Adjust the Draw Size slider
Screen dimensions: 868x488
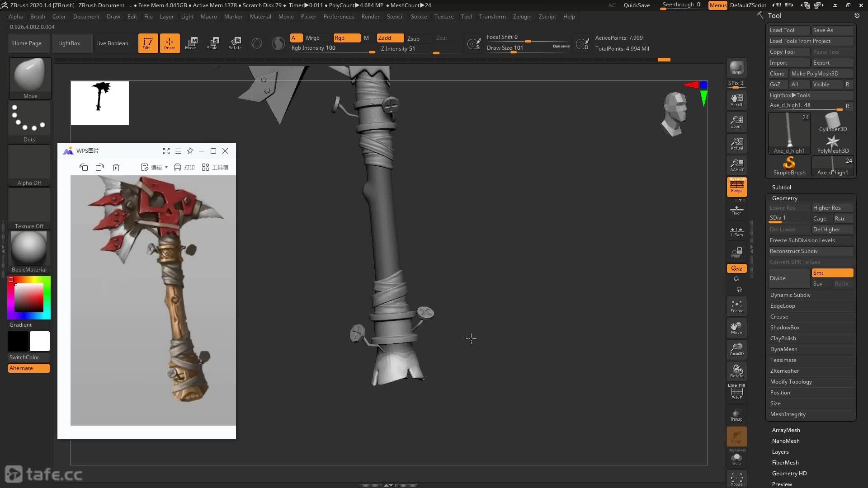tap(528, 48)
